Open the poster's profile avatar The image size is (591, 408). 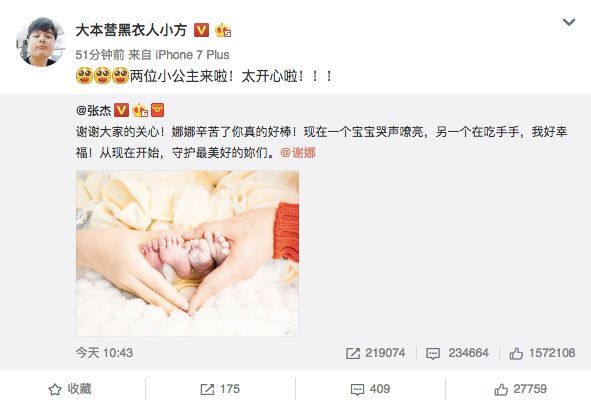40,42
